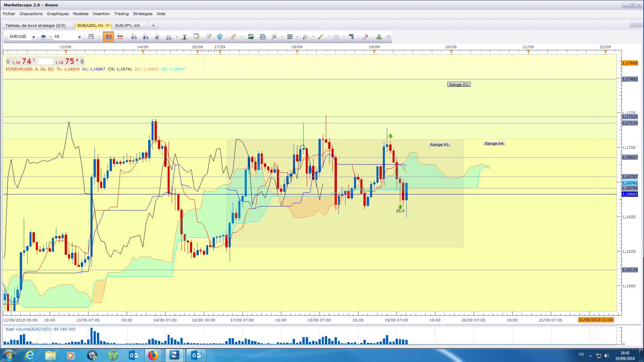Click the plus button to add tab

[154, 25]
